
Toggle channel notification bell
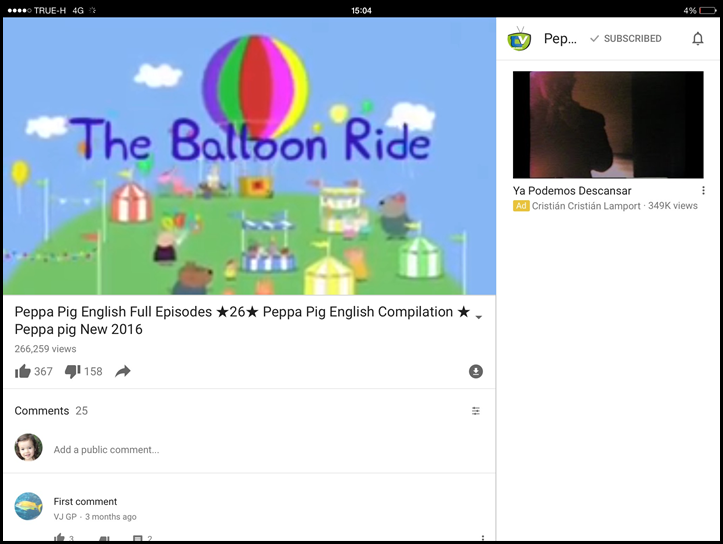(x=698, y=39)
